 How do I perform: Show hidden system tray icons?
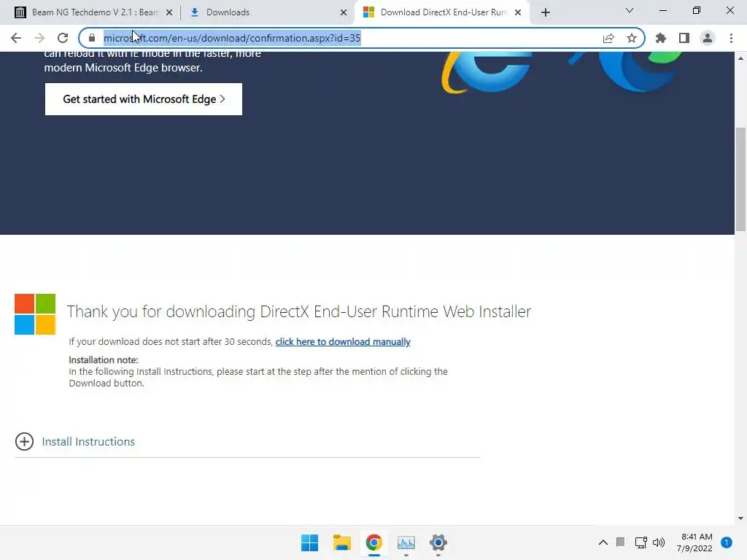pyautogui.click(x=603, y=542)
